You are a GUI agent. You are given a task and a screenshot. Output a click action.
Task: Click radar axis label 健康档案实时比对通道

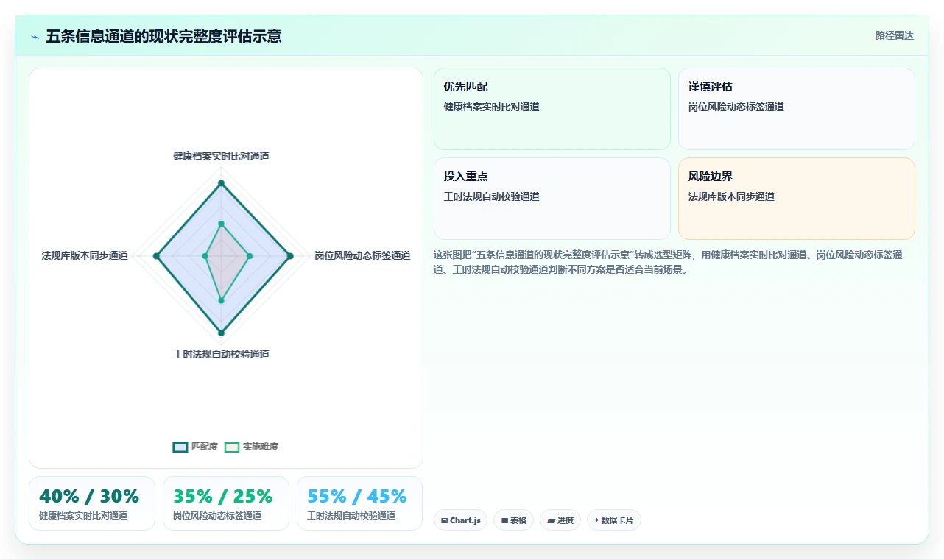pos(221,156)
